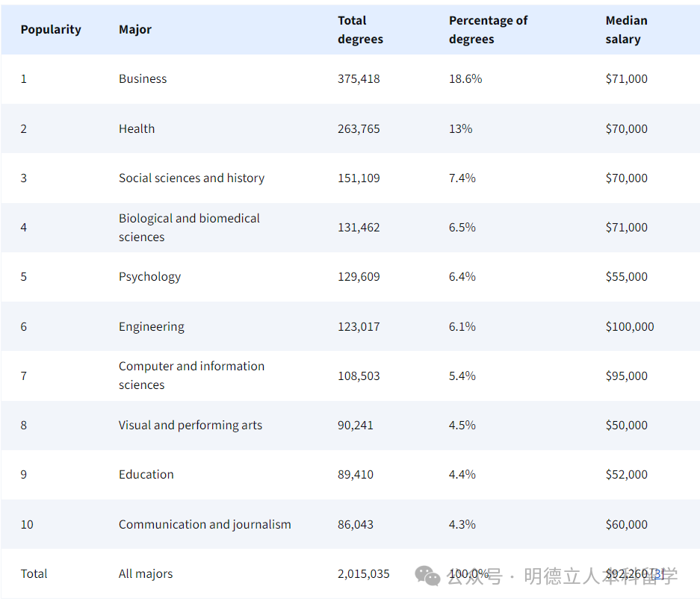Click the $100,000 median salary value
This screenshot has width=700, height=604.
coord(630,326)
